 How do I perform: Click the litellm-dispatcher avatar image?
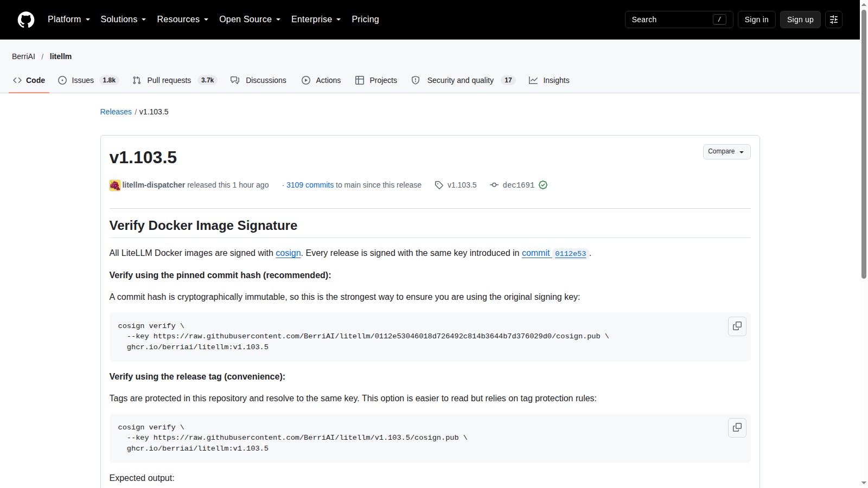point(115,185)
